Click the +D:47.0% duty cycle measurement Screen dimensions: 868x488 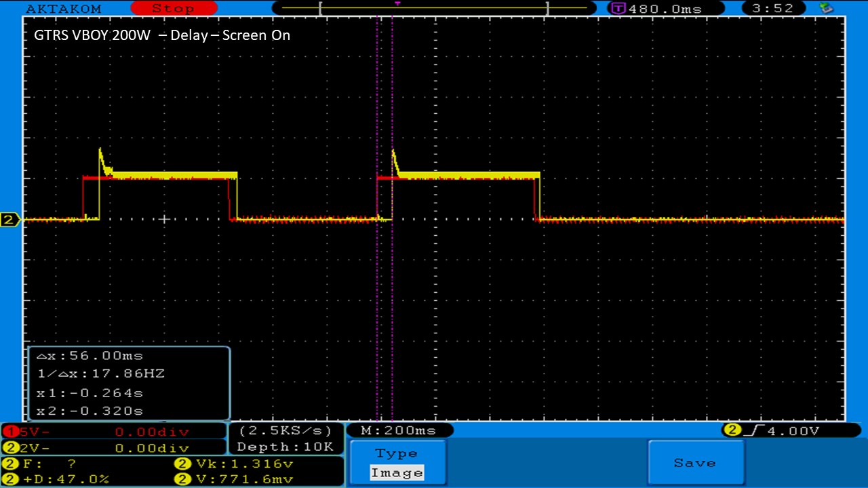pyautogui.click(x=57, y=479)
